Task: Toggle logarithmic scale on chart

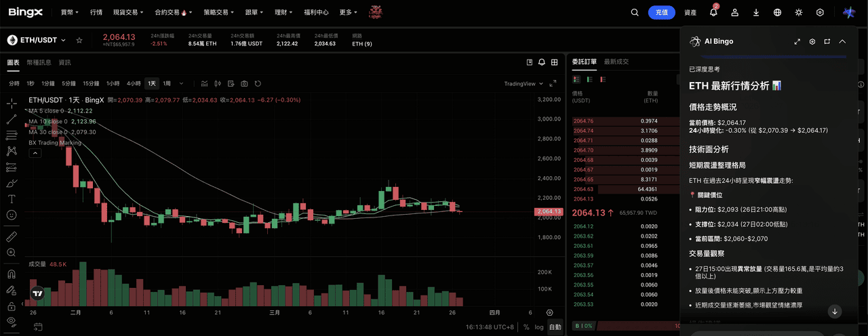Action: (x=539, y=327)
